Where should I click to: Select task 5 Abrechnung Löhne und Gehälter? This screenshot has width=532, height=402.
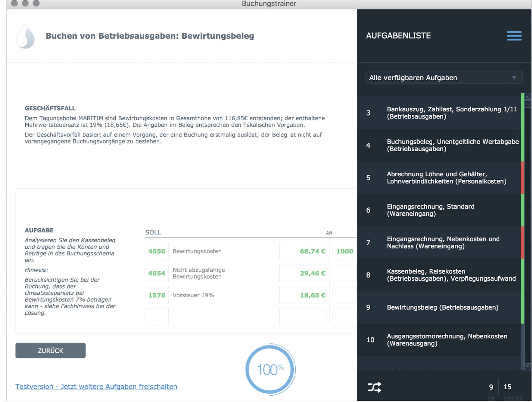(x=438, y=178)
